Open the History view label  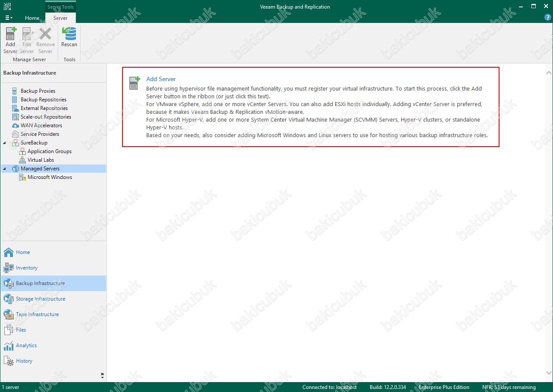24,361
